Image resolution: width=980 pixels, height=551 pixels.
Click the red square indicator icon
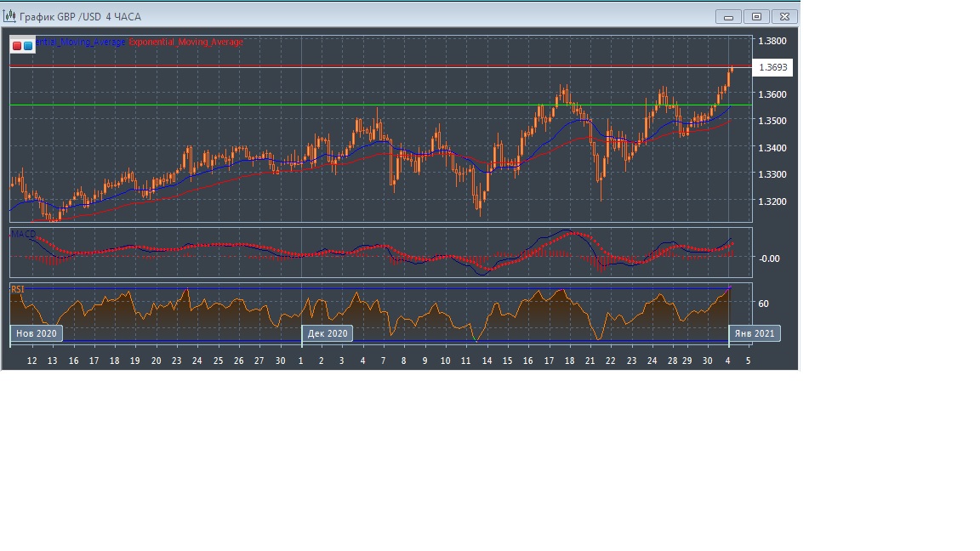tap(17, 45)
